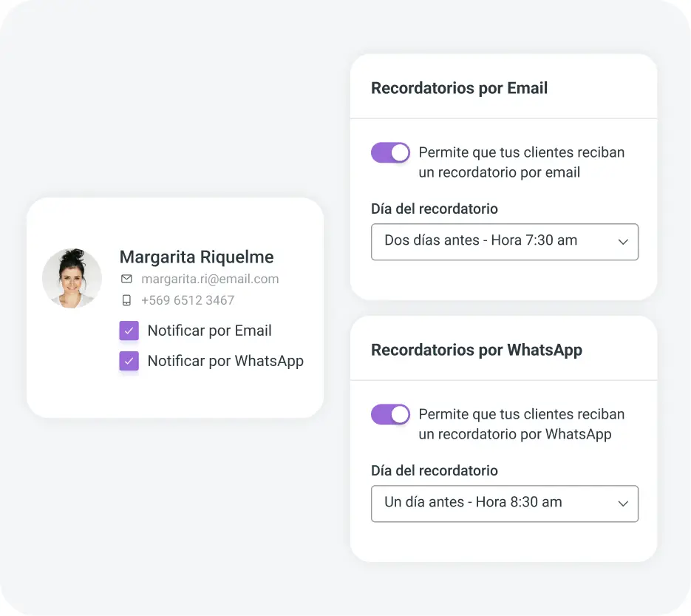Image resolution: width=691 pixels, height=616 pixels.
Task: Disable the email reminder toggle
Action: click(x=390, y=152)
